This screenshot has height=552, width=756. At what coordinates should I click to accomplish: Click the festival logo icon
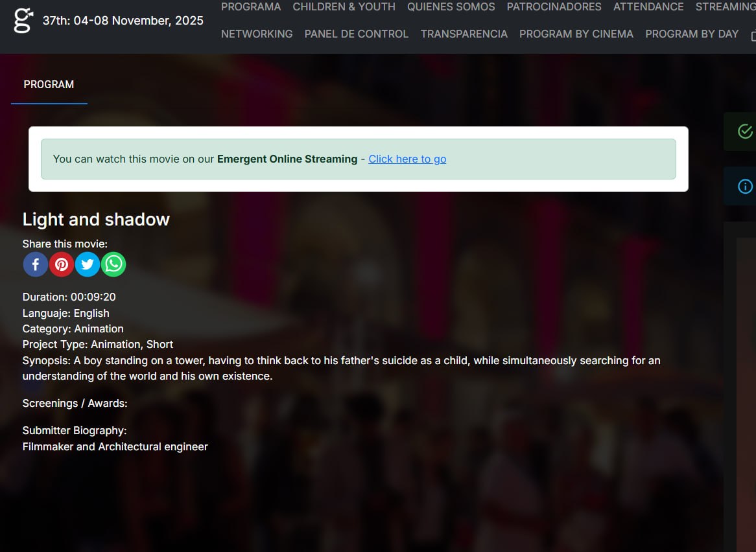click(23, 20)
